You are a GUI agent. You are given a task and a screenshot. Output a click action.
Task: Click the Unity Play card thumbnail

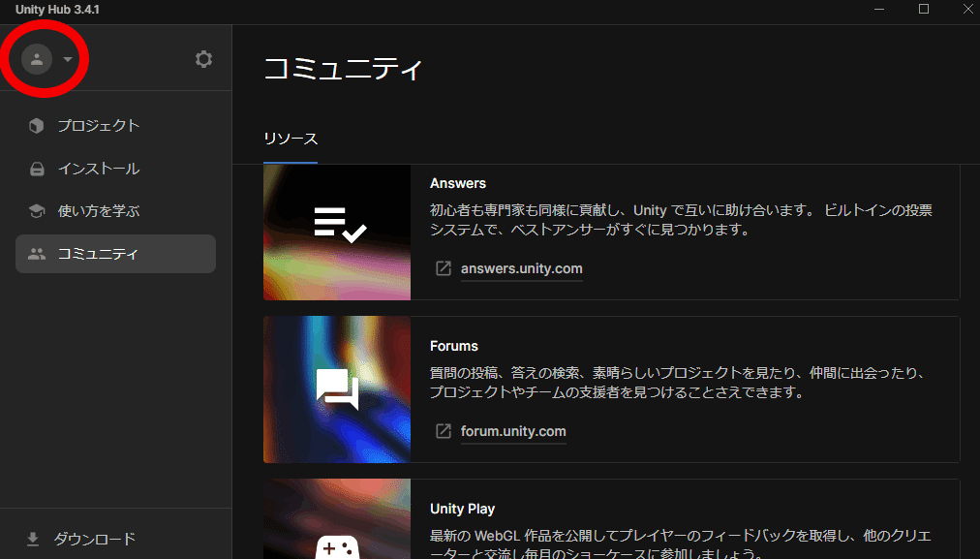[x=337, y=519]
